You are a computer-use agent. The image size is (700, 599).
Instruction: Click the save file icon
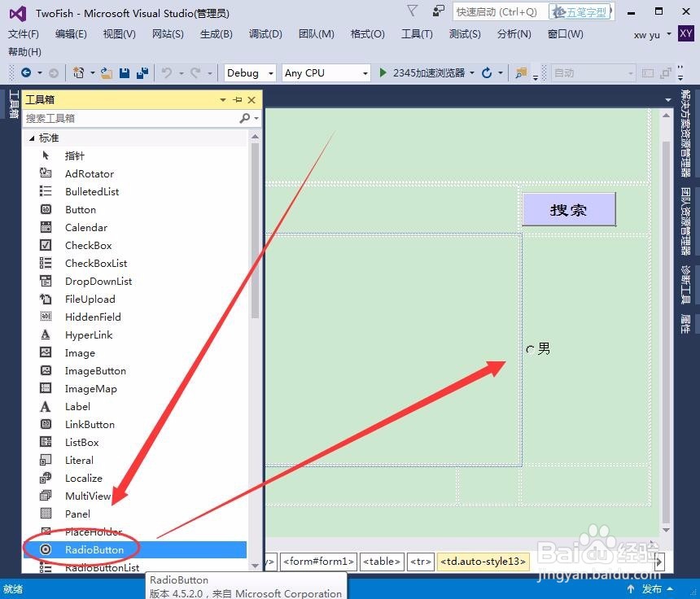coord(125,72)
